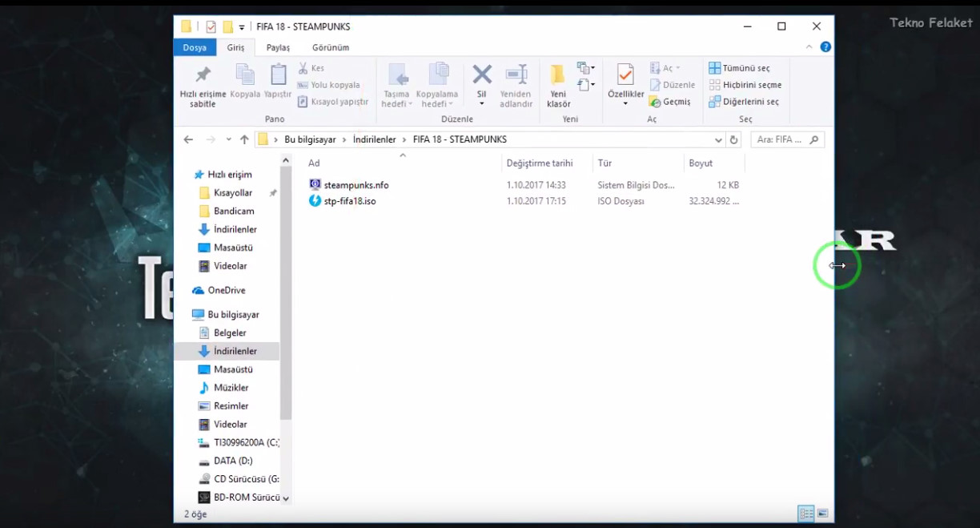
Task: Switch to the Paylaş ribbon tab
Action: coord(279,47)
